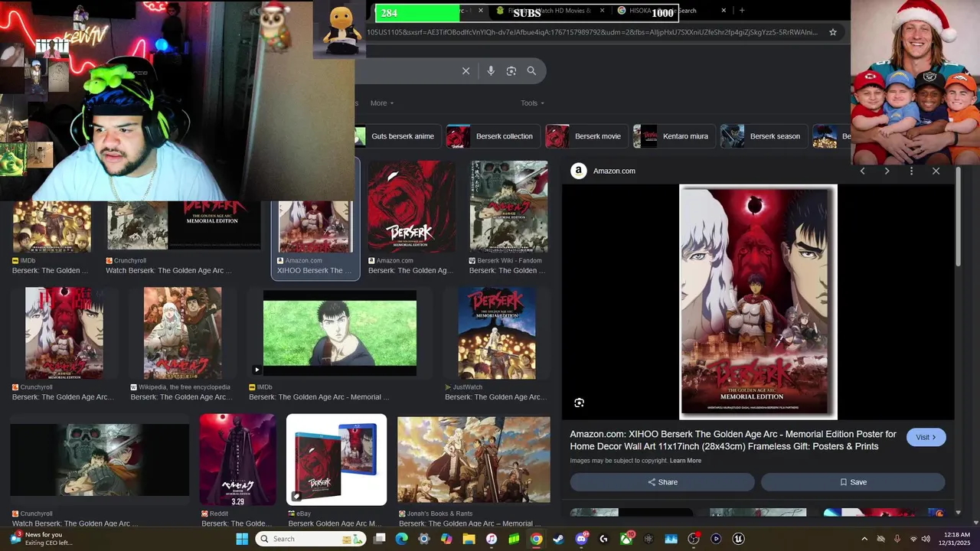Switch to Chrome on the taskbar
This screenshot has height=551, width=980.
537,539
